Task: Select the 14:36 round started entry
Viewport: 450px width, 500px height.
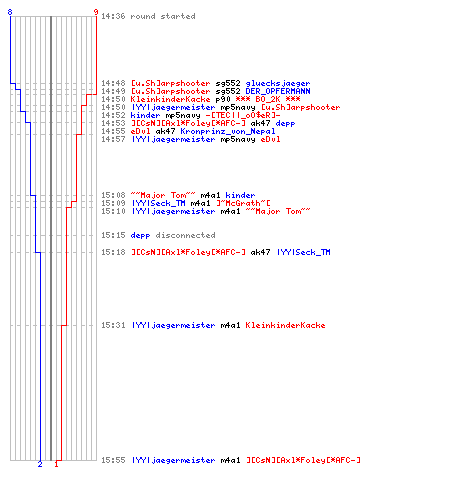Action: coord(148,16)
